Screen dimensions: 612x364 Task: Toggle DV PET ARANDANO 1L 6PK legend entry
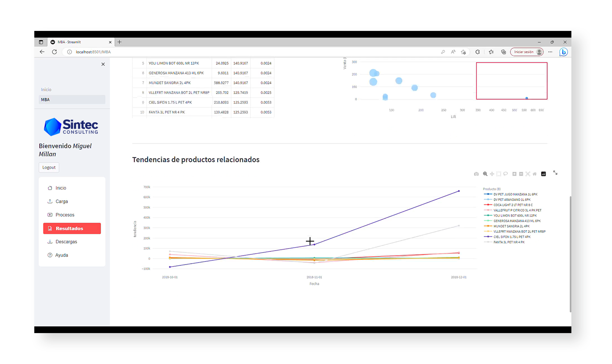coord(507,200)
